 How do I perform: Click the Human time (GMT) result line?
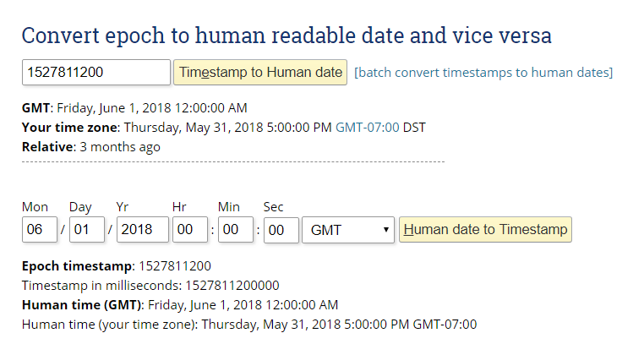180,304
